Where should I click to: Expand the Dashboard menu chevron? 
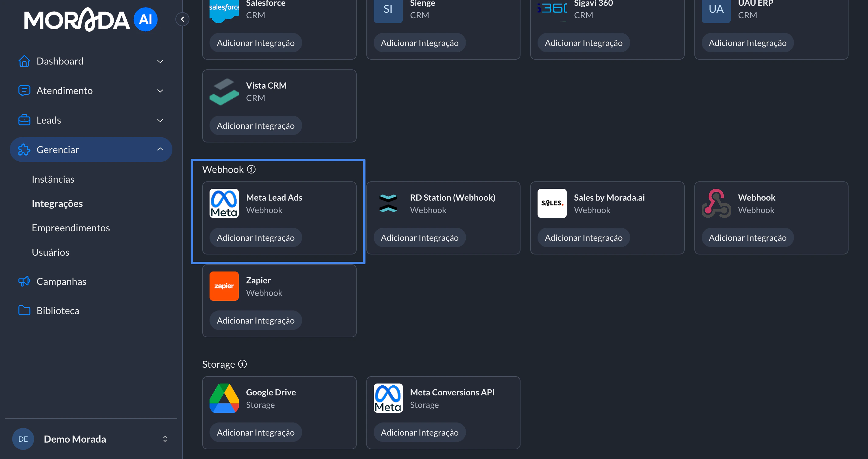coord(160,61)
